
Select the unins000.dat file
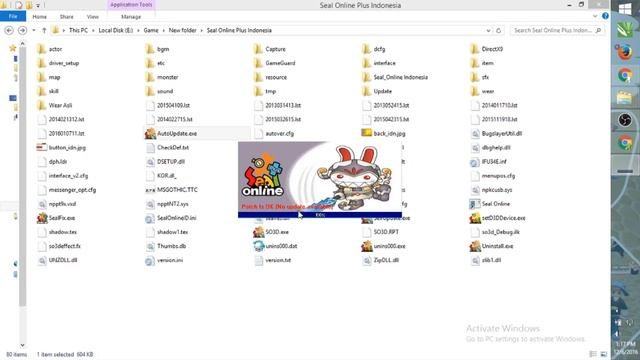(276, 246)
